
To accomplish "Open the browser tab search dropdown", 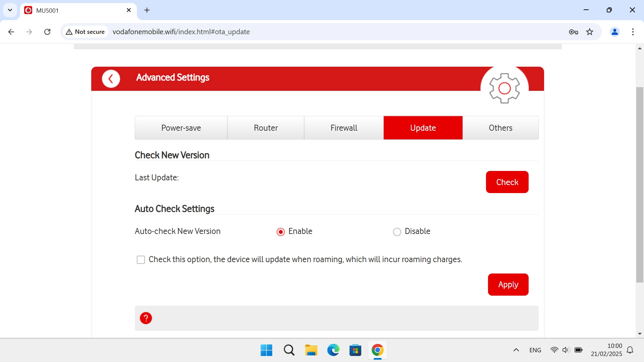I will pos(10,10).
